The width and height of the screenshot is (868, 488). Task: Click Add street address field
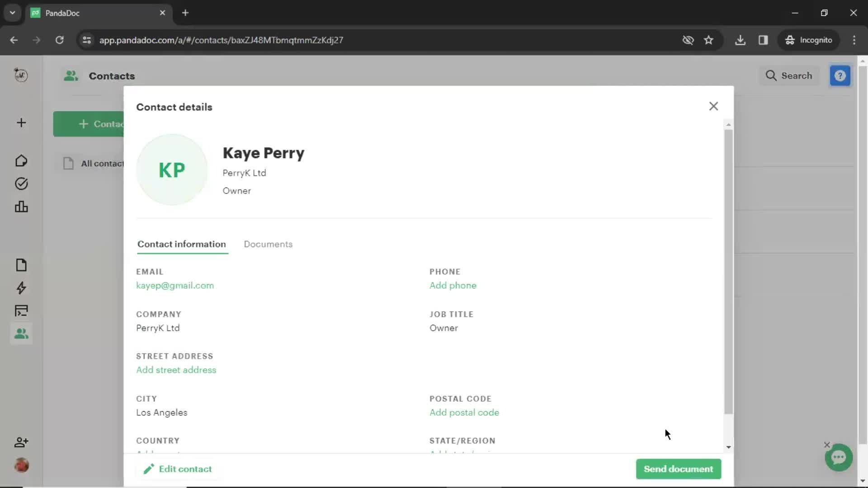click(x=176, y=370)
